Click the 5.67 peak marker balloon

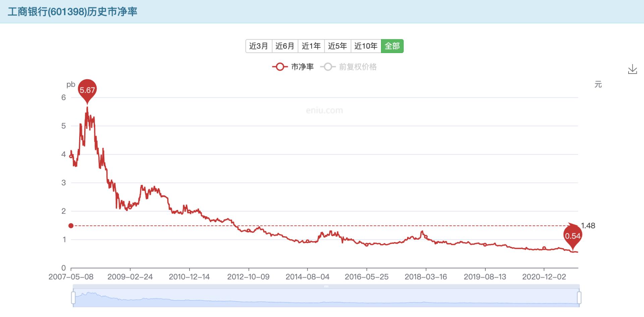pos(88,89)
